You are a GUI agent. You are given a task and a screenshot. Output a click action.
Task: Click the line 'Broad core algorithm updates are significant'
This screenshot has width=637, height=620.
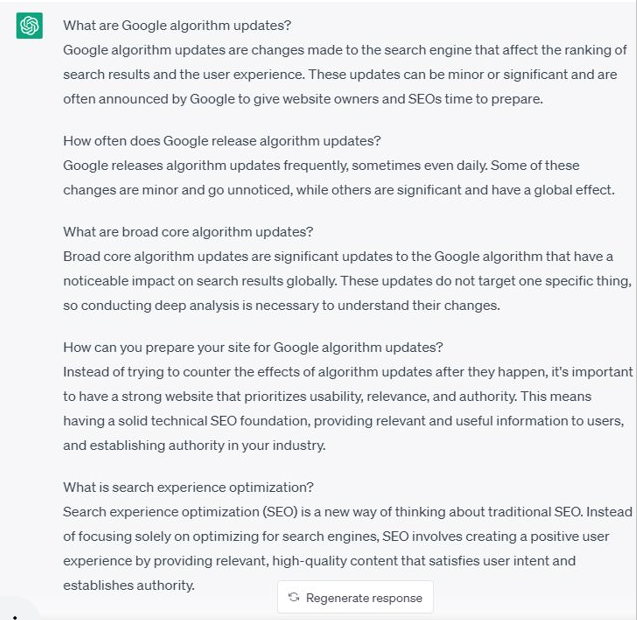coord(338,257)
